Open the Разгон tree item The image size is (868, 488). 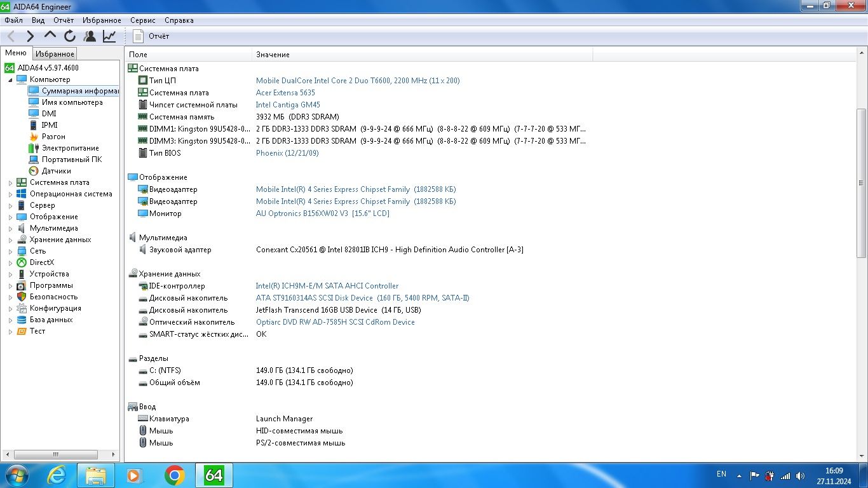pos(53,137)
